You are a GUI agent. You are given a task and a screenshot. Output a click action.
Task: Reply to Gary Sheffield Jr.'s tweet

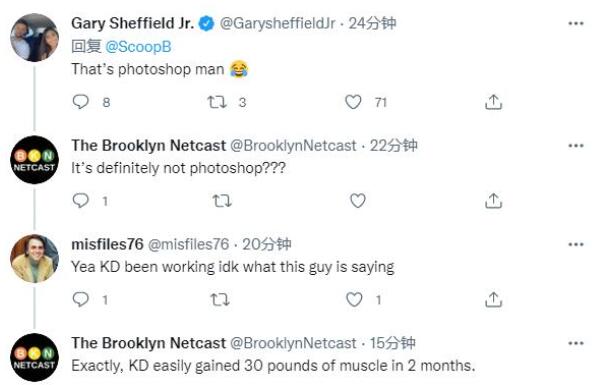pyautogui.click(x=80, y=102)
